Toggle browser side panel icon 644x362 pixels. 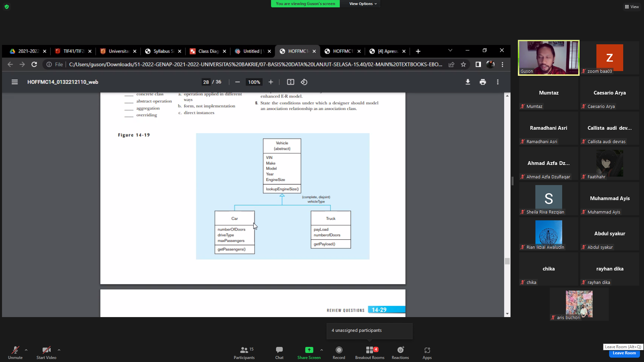click(478, 64)
